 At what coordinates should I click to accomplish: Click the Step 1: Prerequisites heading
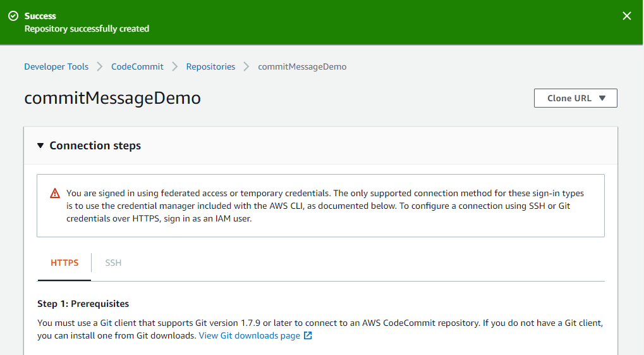coord(83,304)
